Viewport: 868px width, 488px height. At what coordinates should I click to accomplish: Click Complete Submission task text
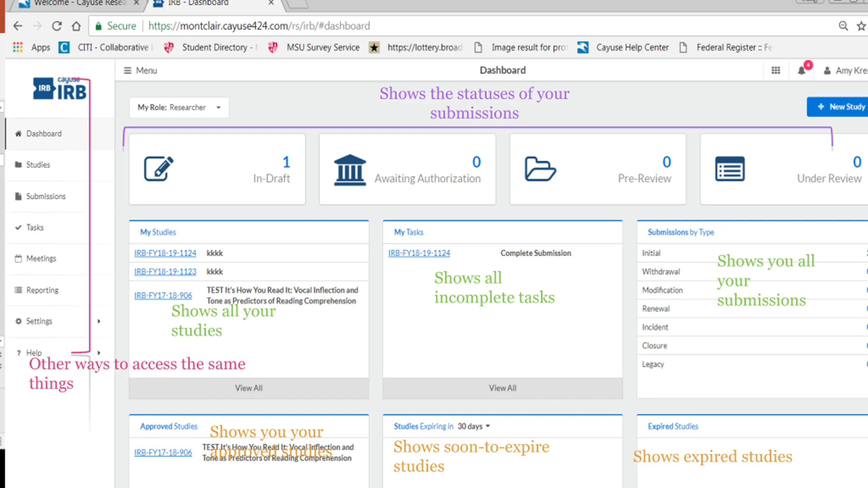(x=536, y=253)
